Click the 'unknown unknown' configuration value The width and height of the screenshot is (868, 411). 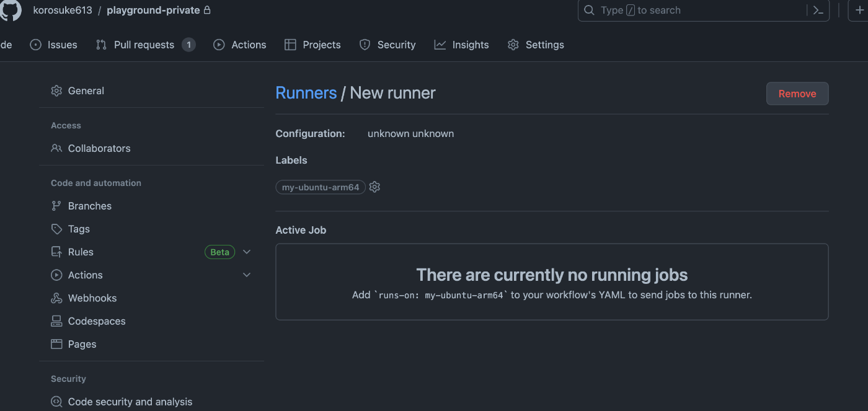[410, 133]
